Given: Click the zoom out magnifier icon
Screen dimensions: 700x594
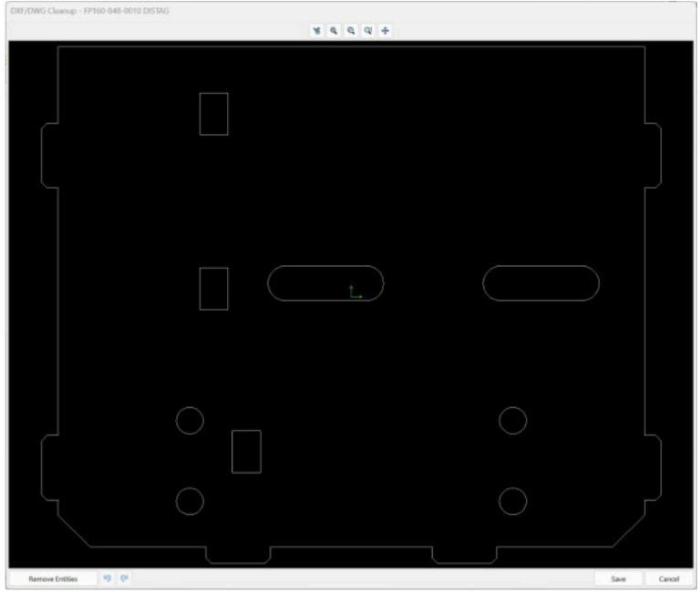Looking at the screenshot, I should tap(351, 30).
